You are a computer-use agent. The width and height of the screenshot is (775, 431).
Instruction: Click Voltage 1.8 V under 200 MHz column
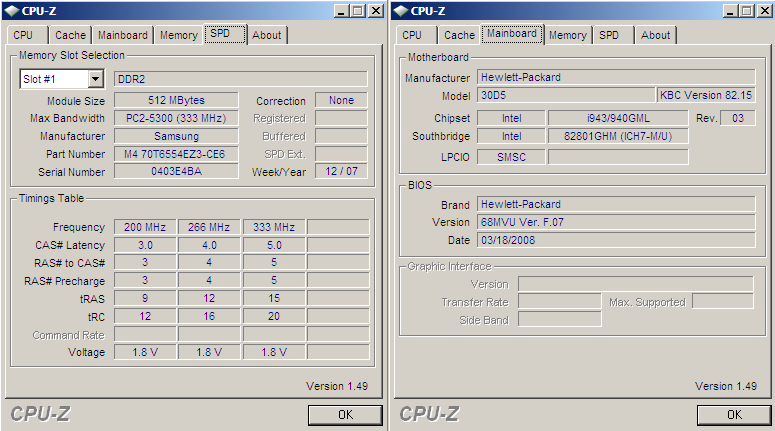145,352
